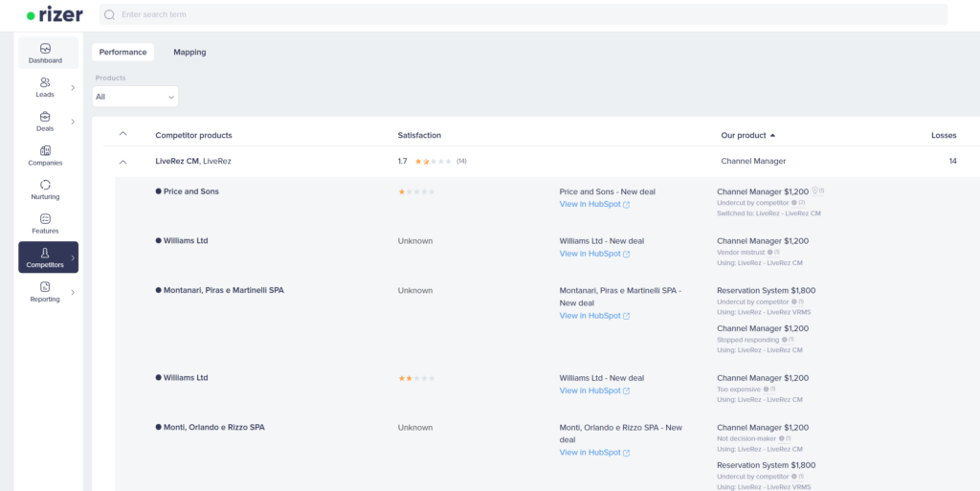Select the Features sidebar icon
Image resolution: width=980 pixels, height=491 pixels.
pyautogui.click(x=45, y=219)
